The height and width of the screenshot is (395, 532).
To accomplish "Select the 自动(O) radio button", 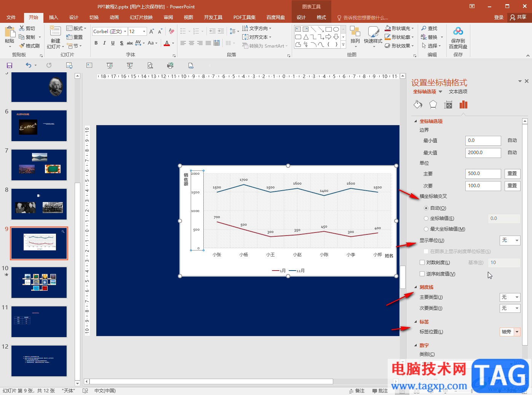I will (426, 208).
